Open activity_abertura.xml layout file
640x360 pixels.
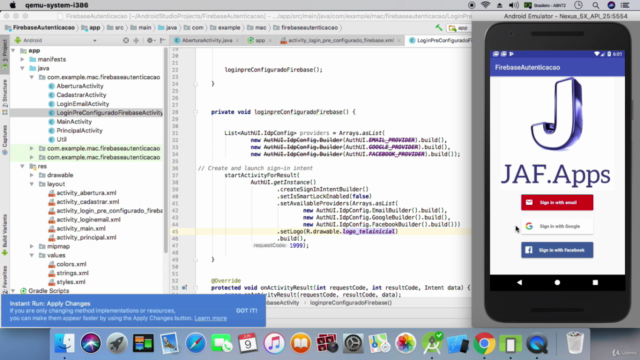pyautogui.click(x=86, y=193)
